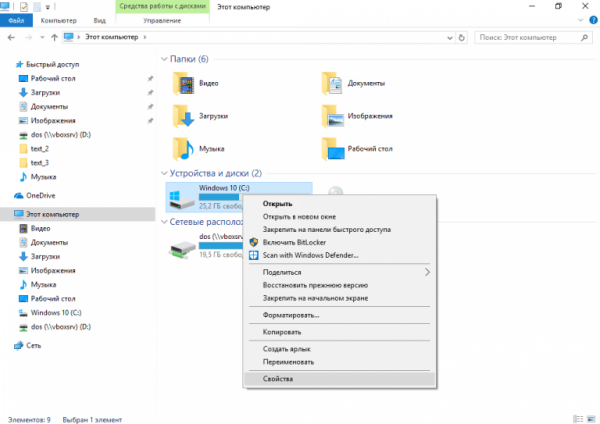This screenshot has height=424, width=600.
Task: Select the Изображения folder icon in main pane
Action: [332, 116]
